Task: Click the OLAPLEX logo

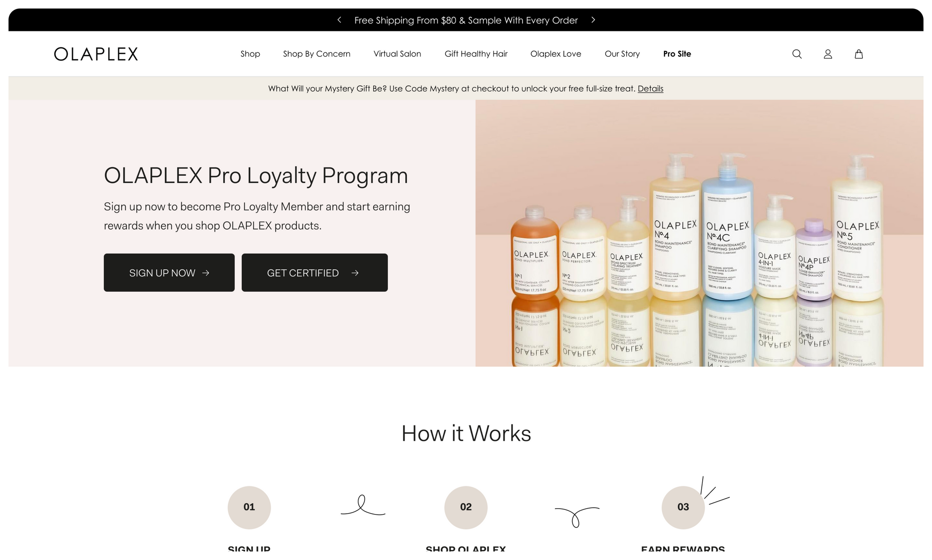Action: (96, 54)
